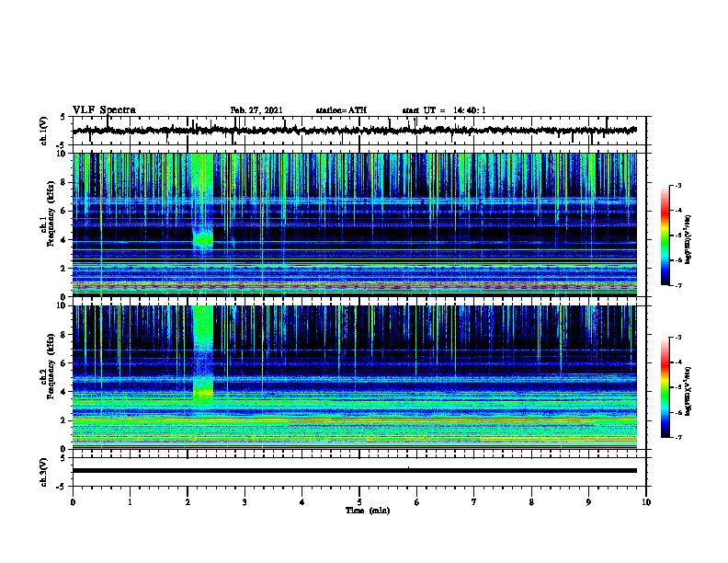Click the ch.1 colorbar top label "-3"
This screenshot has width=728, height=563.
(x=678, y=186)
